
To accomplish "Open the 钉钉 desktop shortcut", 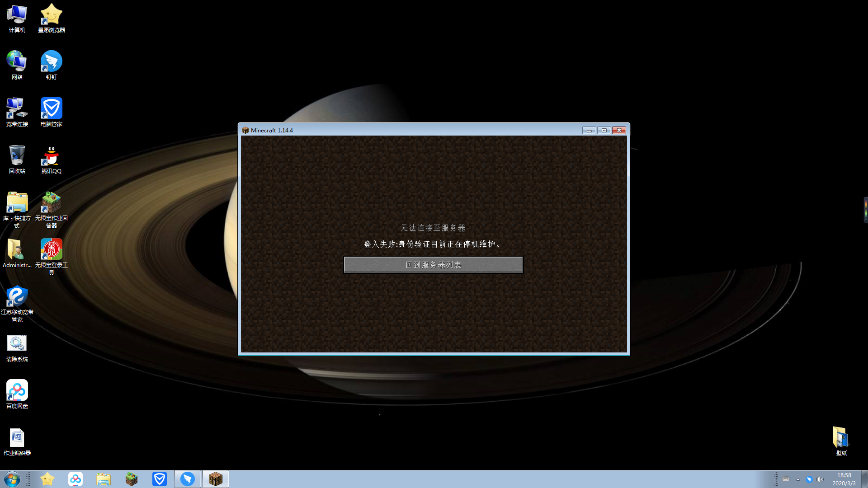I will pos(51,62).
